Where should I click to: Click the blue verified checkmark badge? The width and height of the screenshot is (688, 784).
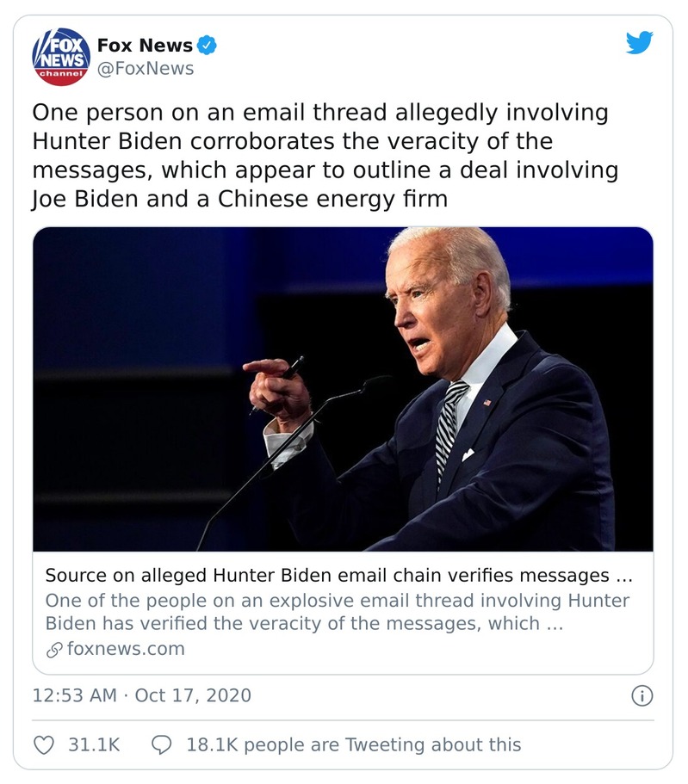point(208,45)
